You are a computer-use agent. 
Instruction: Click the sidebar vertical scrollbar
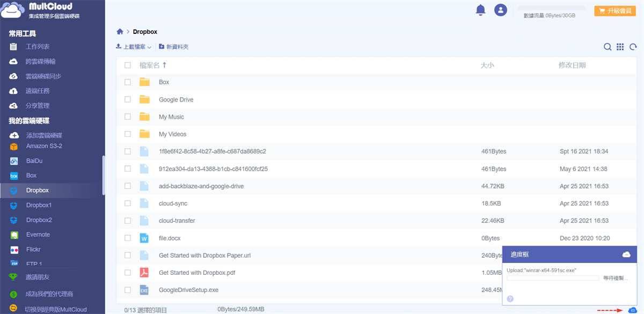pos(103,176)
